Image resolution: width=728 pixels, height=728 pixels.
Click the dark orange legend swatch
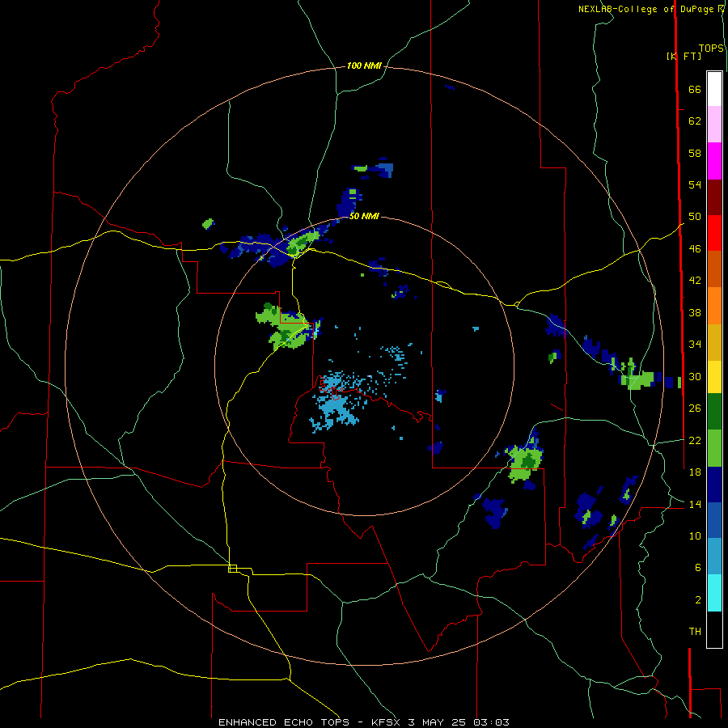pos(714,269)
